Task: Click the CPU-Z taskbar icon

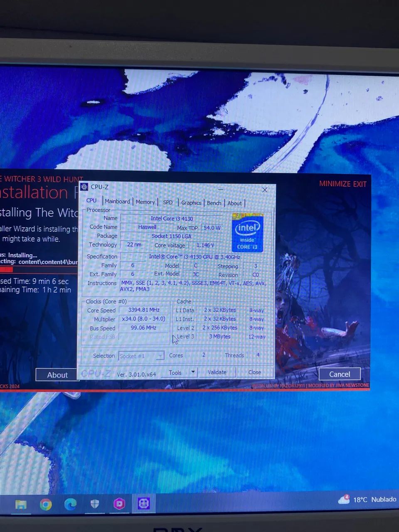Action: click(144, 503)
